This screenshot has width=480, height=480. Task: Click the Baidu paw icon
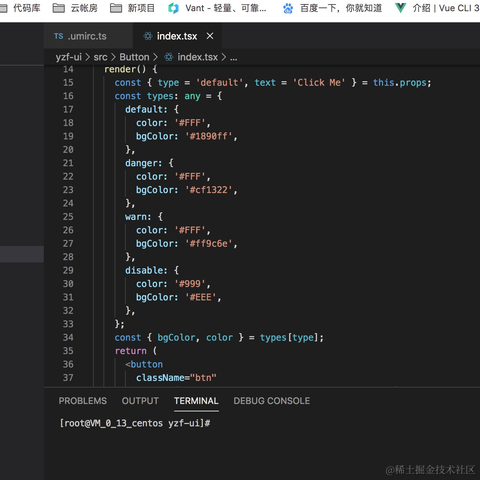[x=288, y=8]
